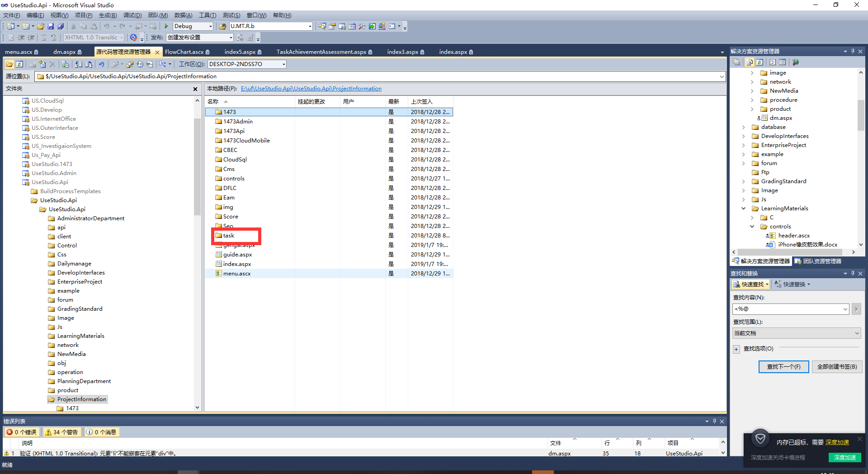Select the task folder in file list
The image size is (868, 474).
click(229, 236)
